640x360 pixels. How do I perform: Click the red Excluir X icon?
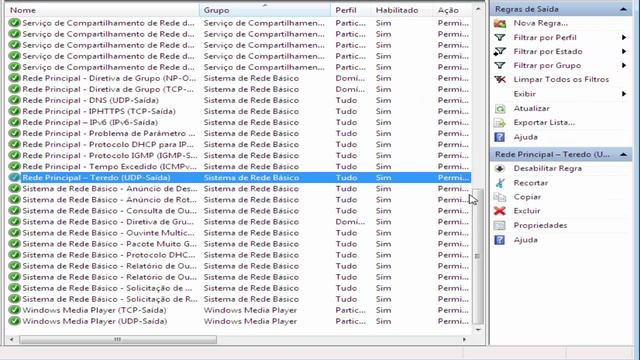click(500, 211)
